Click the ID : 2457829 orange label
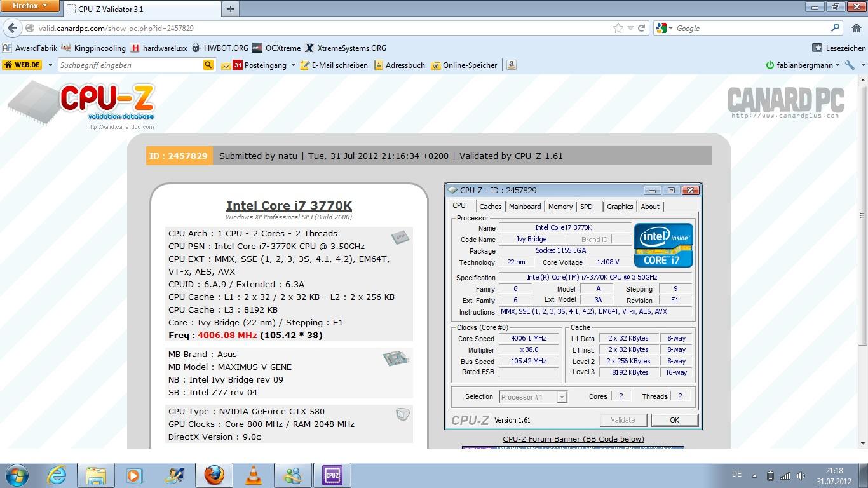The width and height of the screenshot is (868, 488). click(x=179, y=156)
